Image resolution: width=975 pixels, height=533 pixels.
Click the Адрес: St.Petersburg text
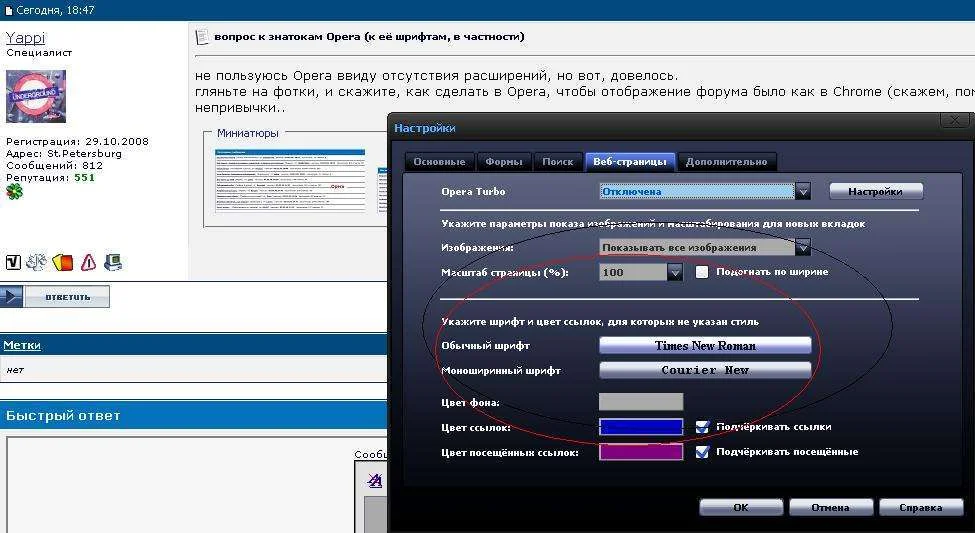tap(64, 154)
